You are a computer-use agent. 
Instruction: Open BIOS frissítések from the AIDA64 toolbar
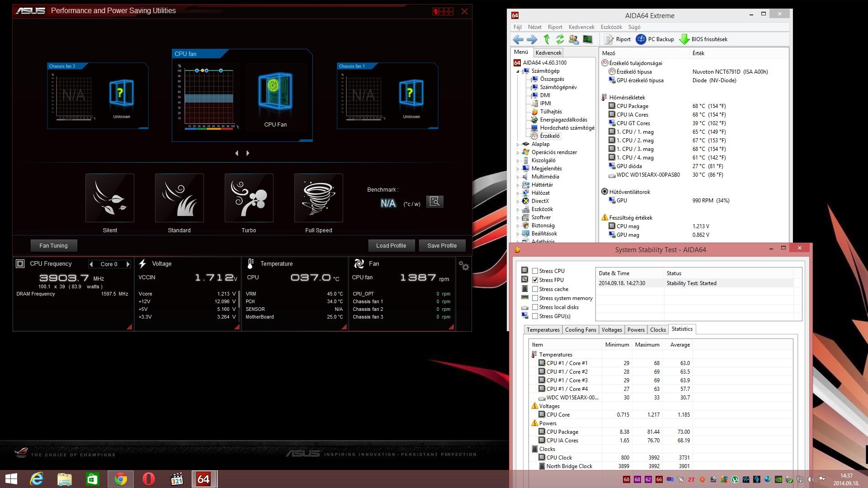(704, 39)
